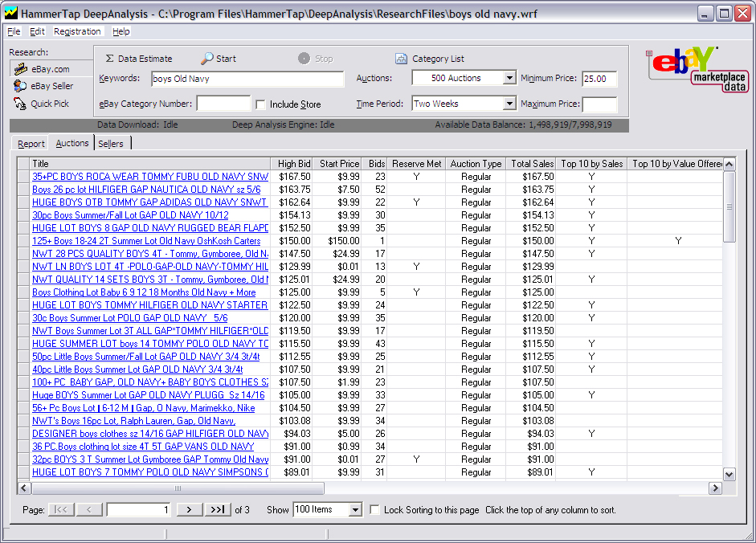This screenshot has width=756, height=543.
Task: Open the Time Period dropdown
Action: click(x=509, y=103)
